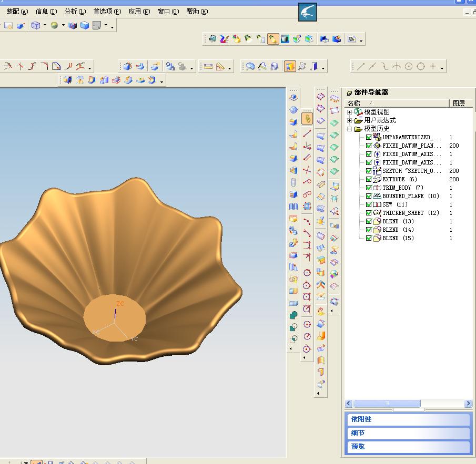Open the measure toolbar options arrow
Screen dimensions: 476x464
[x=229, y=68]
